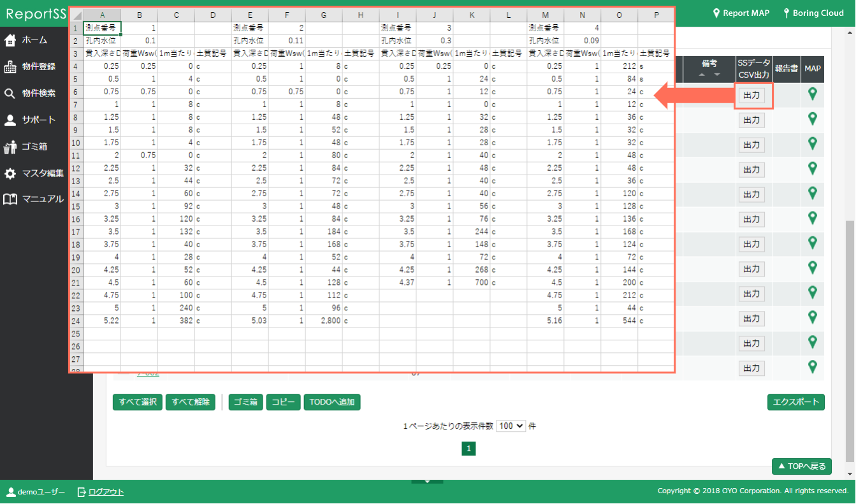Image resolution: width=856 pixels, height=504 pixels.
Task: Select column M header in the spreadsheet
Action: point(546,15)
